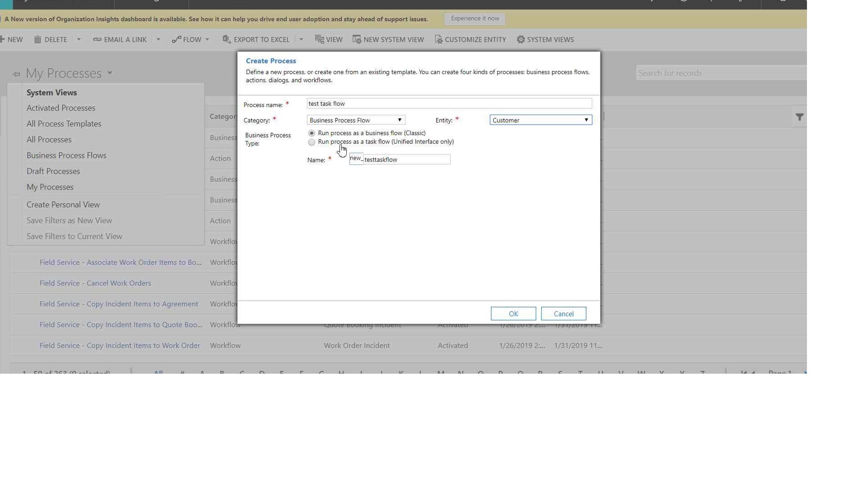This screenshot has height=488, width=868.
Task: Expand the My Processes view selector
Action: tap(110, 73)
